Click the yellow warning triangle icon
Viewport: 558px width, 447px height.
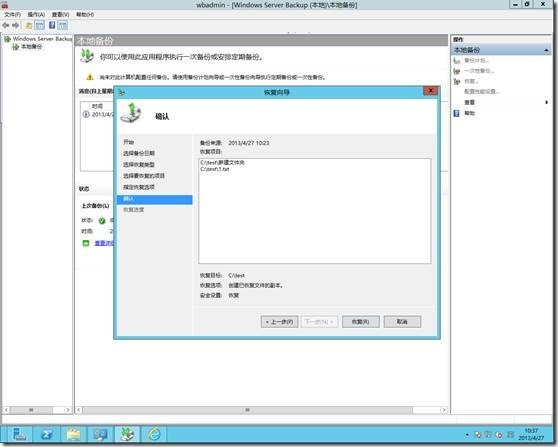pyautogui.click(x=90, y=77)
